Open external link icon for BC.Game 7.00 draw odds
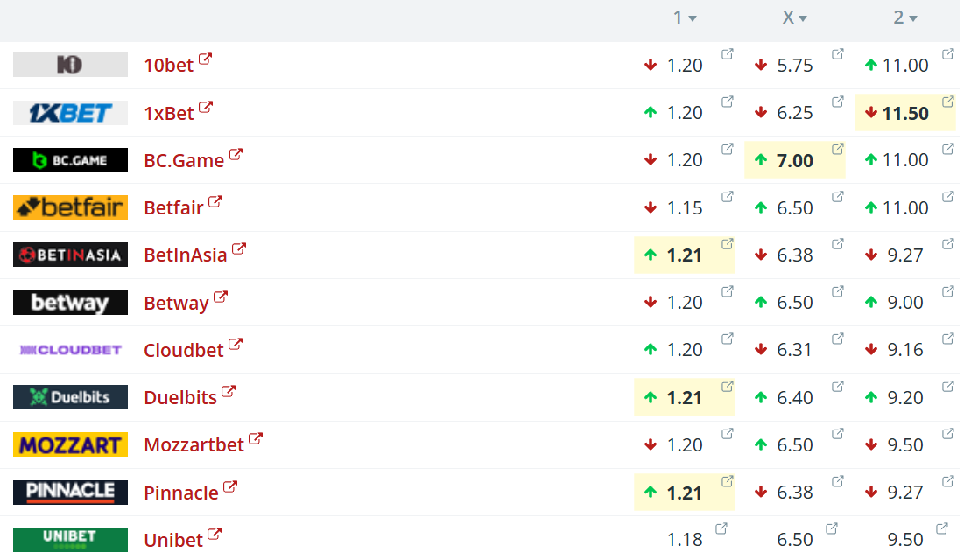 click(x=837, y=150)
